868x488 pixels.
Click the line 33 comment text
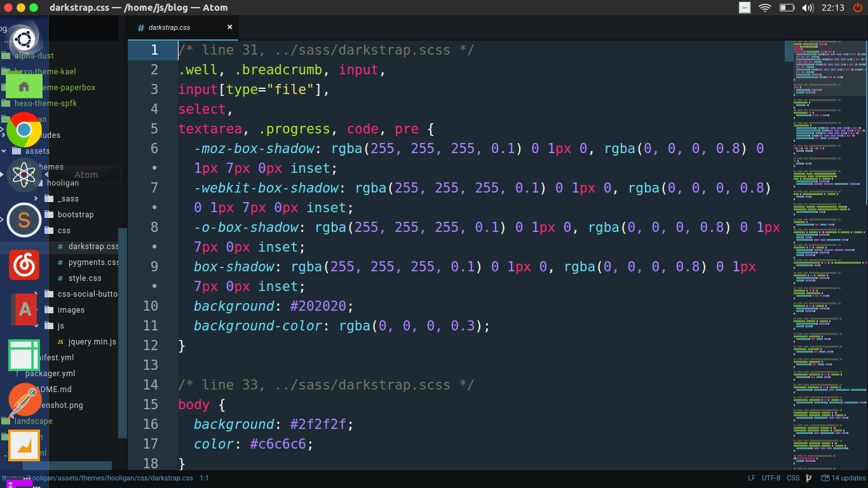[x=326, y=385]
